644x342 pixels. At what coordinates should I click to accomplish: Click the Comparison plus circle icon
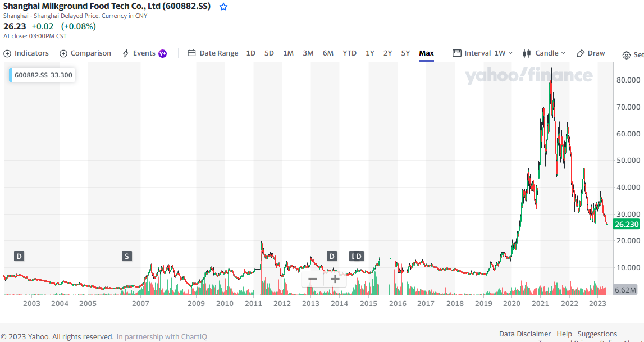[x=63, y=53]
